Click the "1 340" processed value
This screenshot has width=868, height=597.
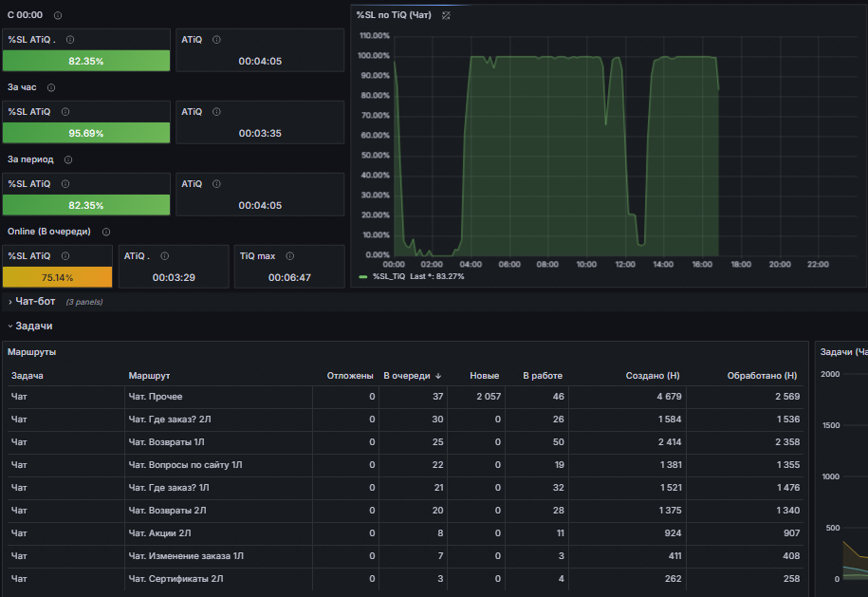click(787, 510)
